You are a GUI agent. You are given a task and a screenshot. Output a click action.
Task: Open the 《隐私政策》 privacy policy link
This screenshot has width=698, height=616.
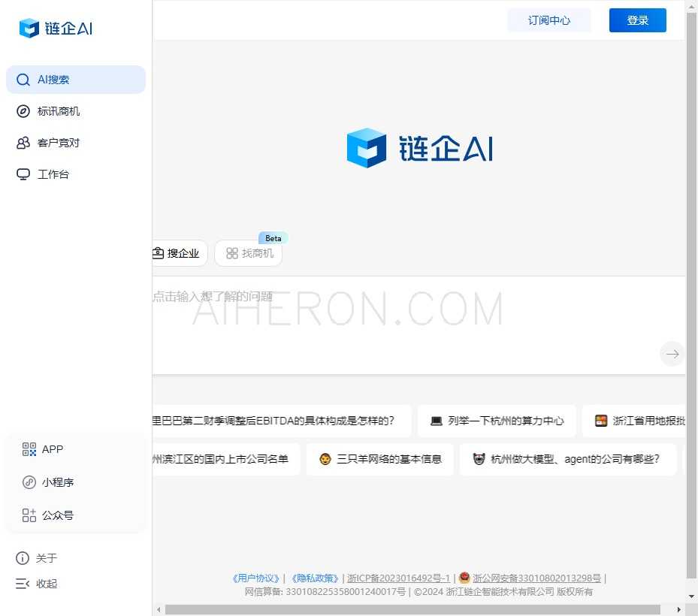tap(315, 578)
